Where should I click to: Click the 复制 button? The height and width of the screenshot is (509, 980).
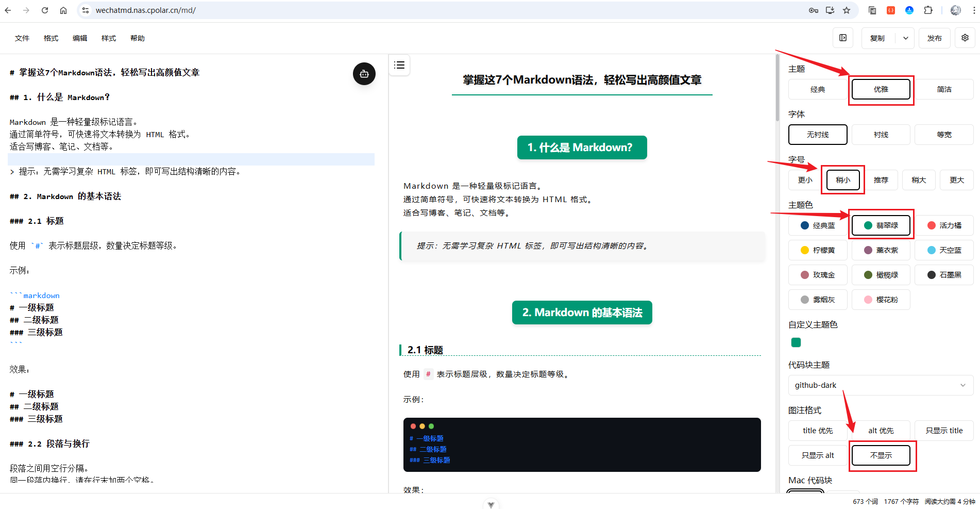click(x=877, y=38)
